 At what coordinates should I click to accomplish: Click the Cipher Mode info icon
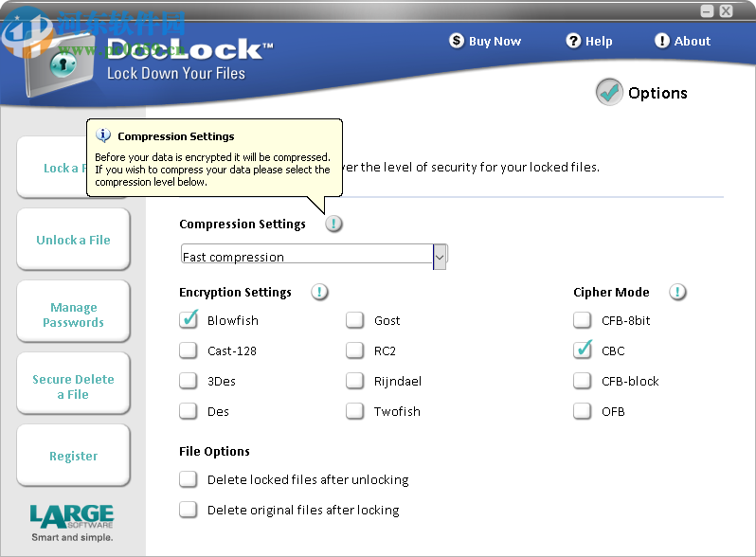(677, 293)
